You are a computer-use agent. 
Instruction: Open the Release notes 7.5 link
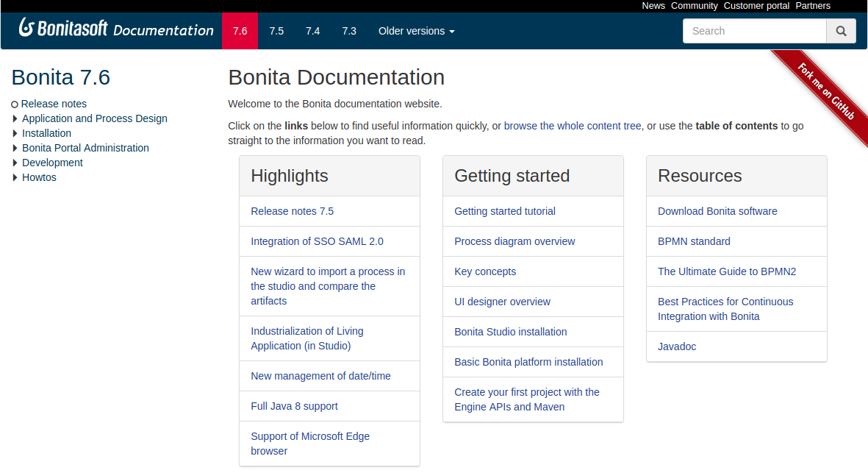[293, 212]
